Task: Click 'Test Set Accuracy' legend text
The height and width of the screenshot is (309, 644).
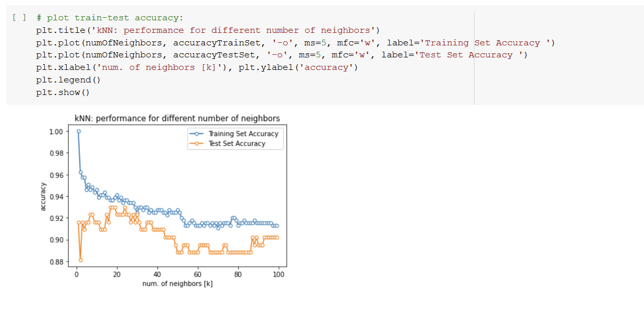Action: point(237,144)
